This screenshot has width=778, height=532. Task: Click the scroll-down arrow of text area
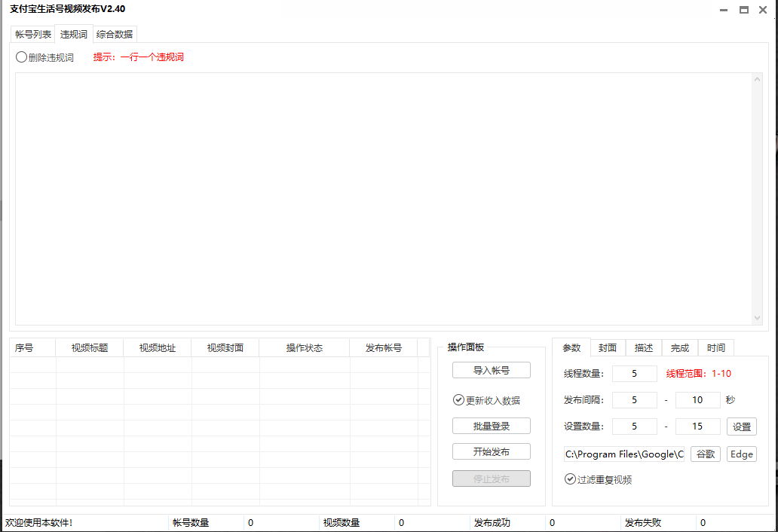758,319
